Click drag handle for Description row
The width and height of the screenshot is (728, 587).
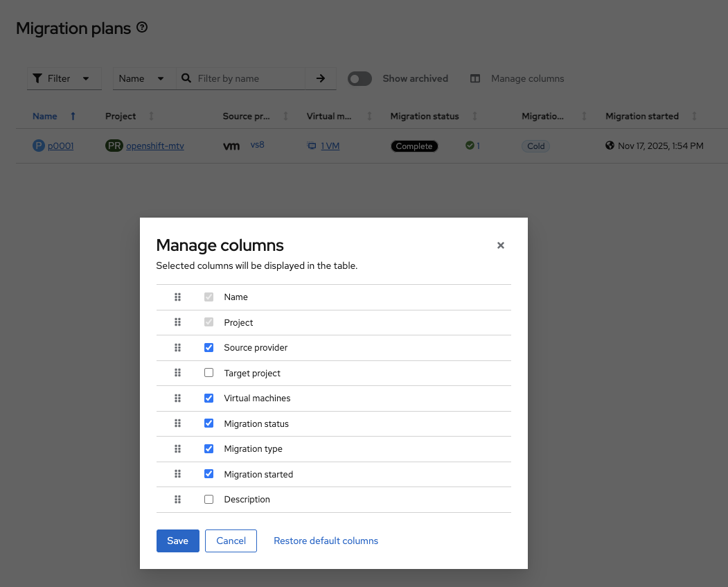[177, 499]
